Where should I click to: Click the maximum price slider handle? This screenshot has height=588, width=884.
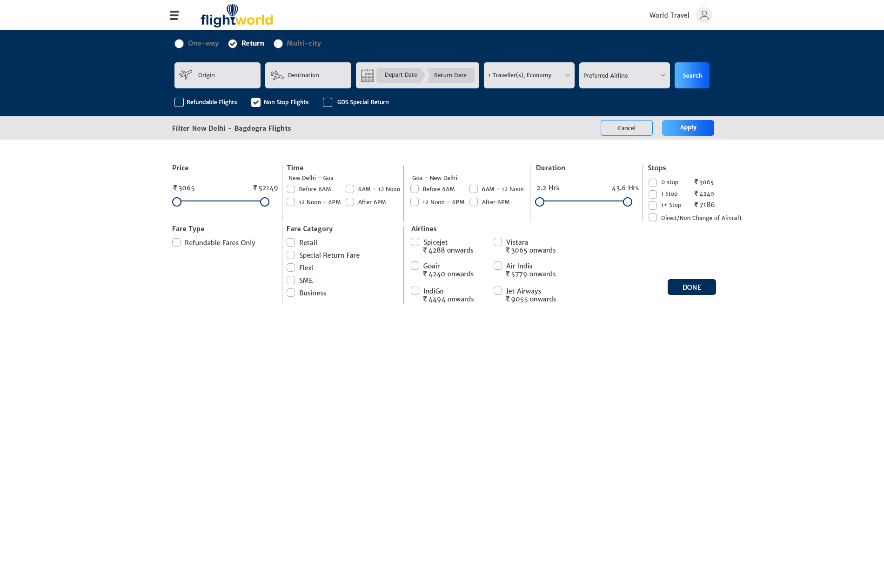click(x=265, y=202)
